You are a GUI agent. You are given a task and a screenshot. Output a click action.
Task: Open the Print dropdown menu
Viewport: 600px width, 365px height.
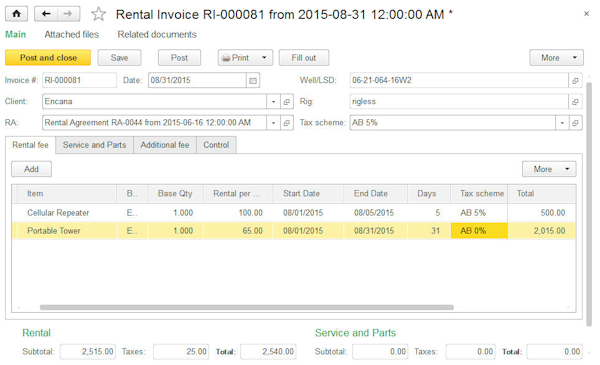[245, 58]
